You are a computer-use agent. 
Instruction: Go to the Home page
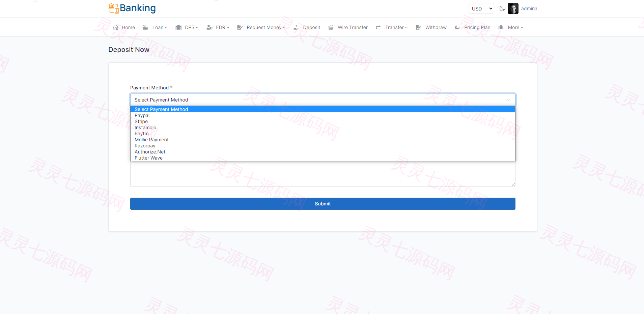128,27
